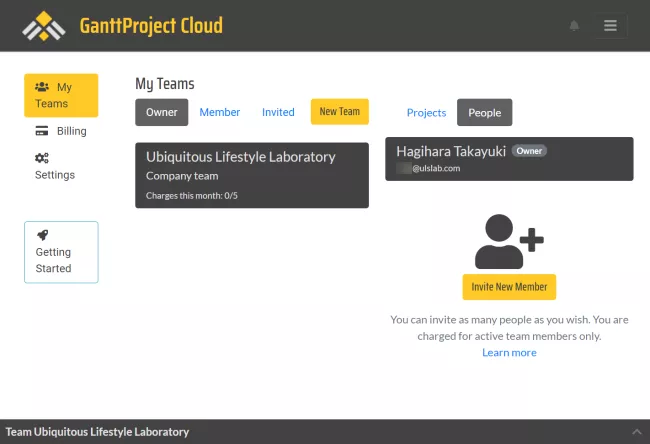Create a New Team

pyautogui.click(x=340, y=112)
